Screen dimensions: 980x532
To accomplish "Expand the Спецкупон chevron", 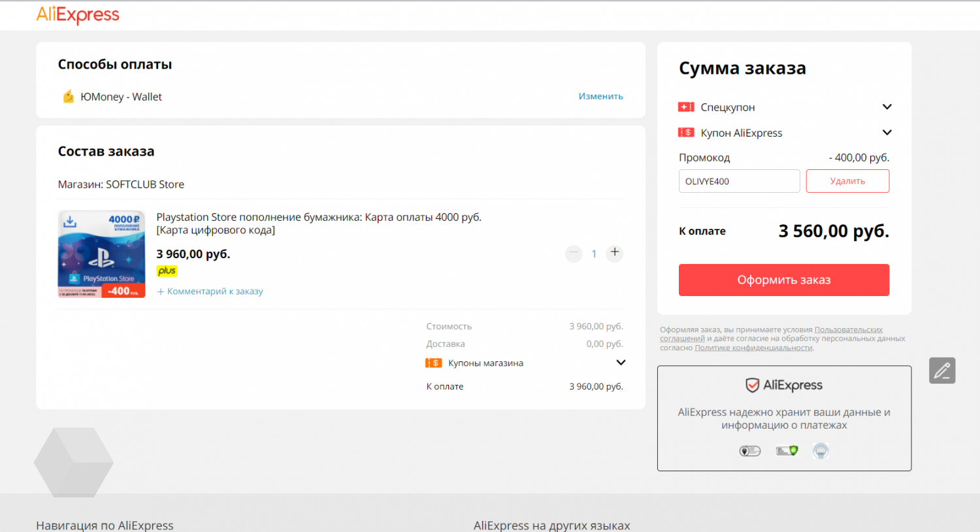I will click(887, 107).
